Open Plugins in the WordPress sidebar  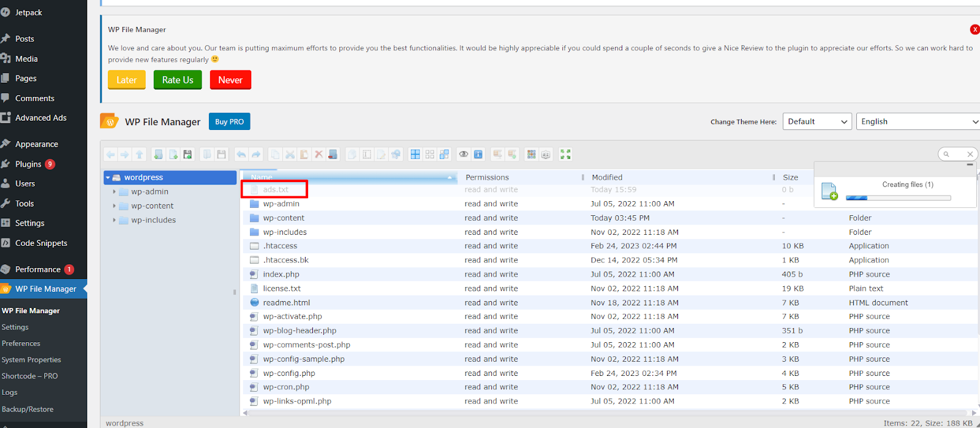[28, 164]
